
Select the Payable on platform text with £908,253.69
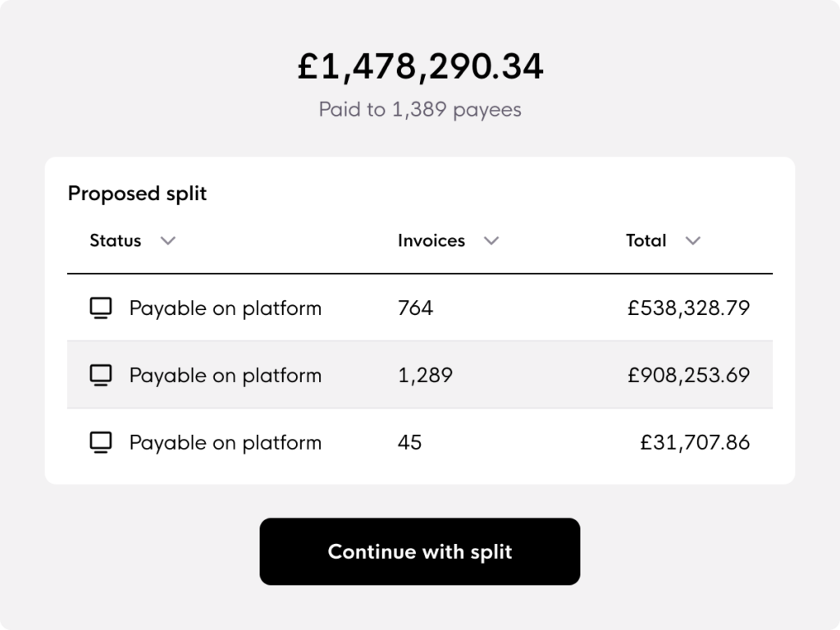[x=226, y=376]
